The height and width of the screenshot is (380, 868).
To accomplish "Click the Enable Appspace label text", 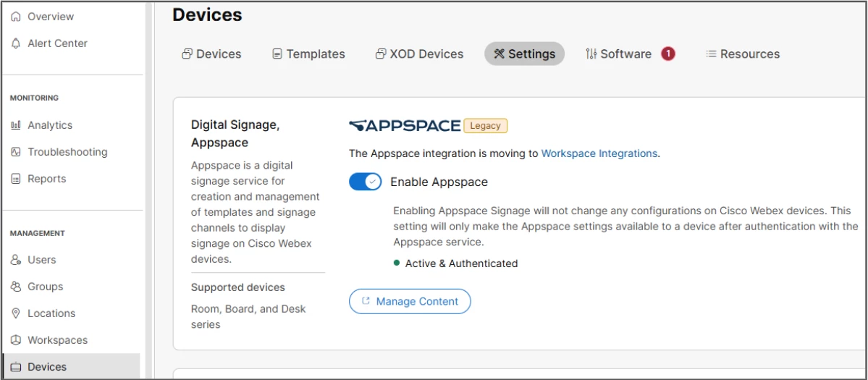I will tap(439, 182).
